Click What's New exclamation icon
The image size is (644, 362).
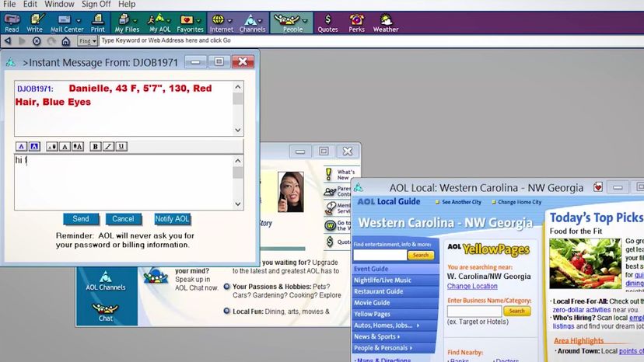pos(328,175)
